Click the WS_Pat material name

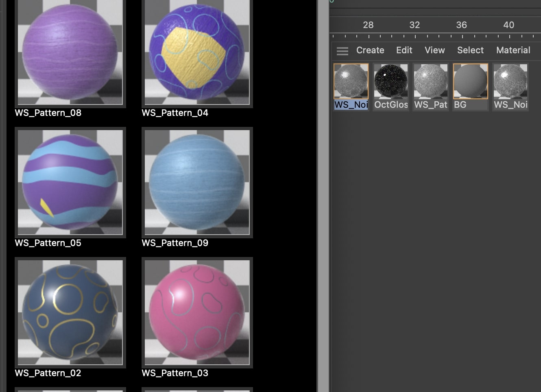tap(431, 105)
